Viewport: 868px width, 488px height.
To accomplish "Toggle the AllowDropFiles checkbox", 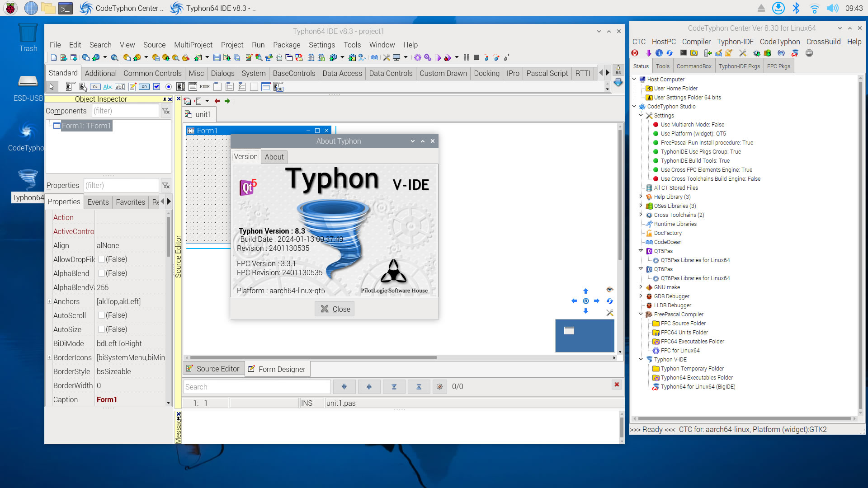I will point(101,259).
